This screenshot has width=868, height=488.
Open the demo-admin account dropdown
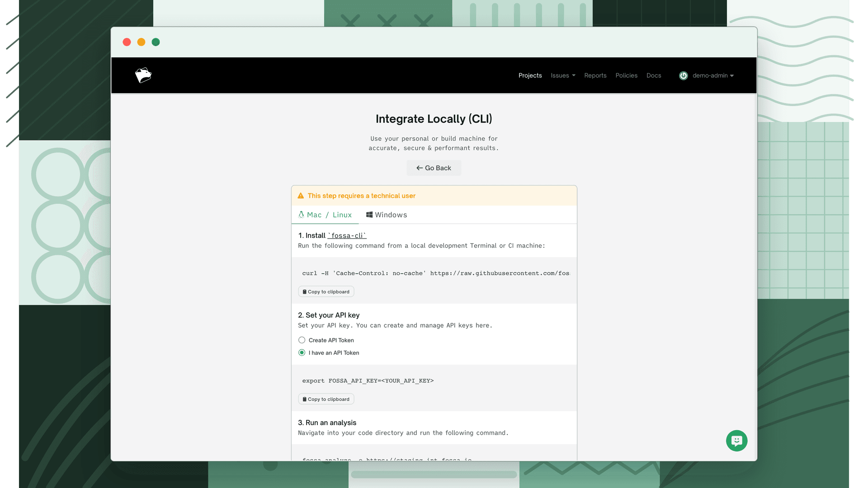click(713, 75)
